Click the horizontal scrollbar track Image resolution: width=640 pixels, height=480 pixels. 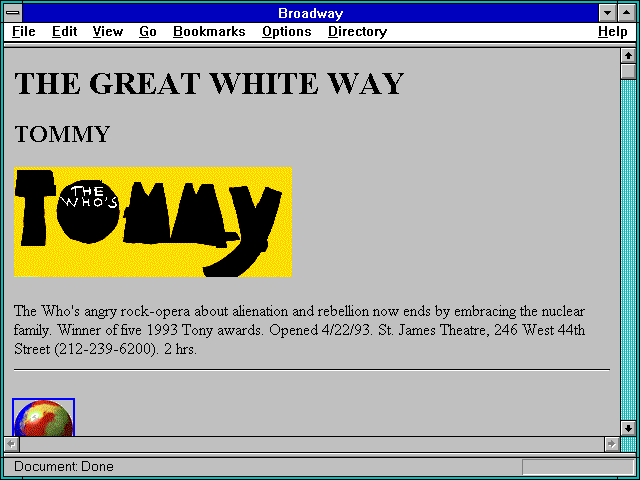pyautogui.click(x=312, y=444)
